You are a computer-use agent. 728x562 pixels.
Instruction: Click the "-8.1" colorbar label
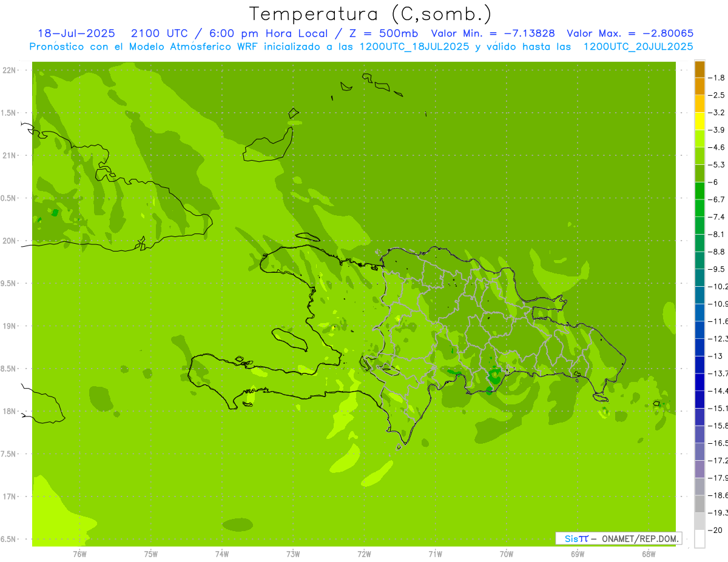click(x=717, y=234)
